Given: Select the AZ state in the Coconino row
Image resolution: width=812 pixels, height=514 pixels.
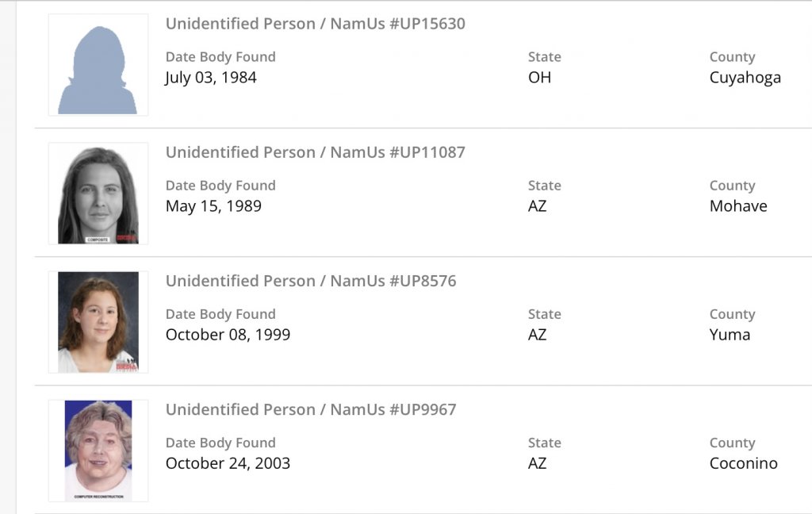Looking at the screenshot, I should [x=537, y=463].
